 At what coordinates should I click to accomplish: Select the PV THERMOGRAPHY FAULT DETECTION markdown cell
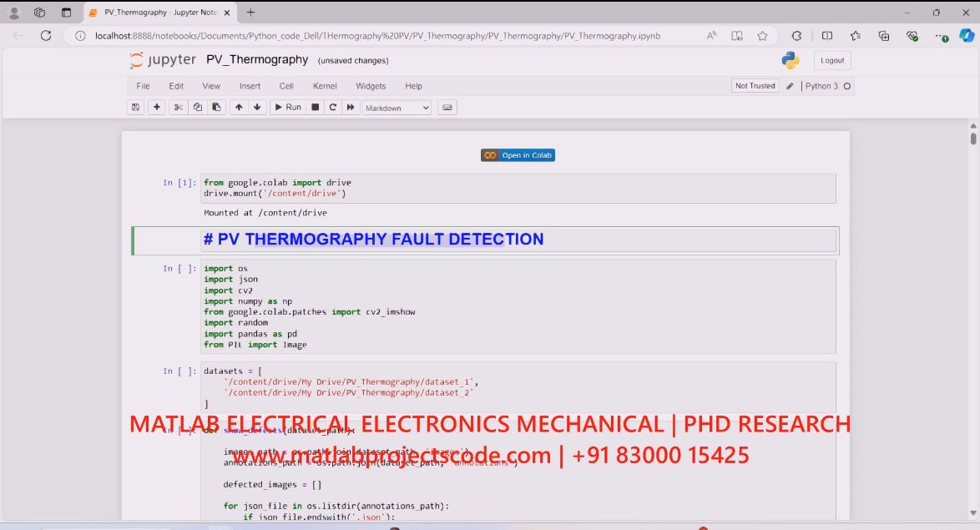[485, 240]
